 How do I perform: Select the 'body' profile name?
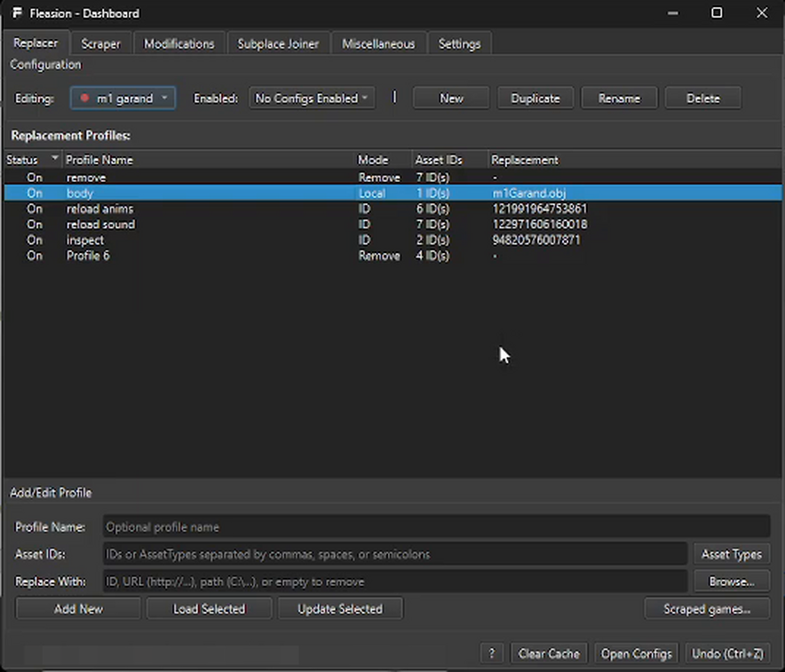click(80, 194)
